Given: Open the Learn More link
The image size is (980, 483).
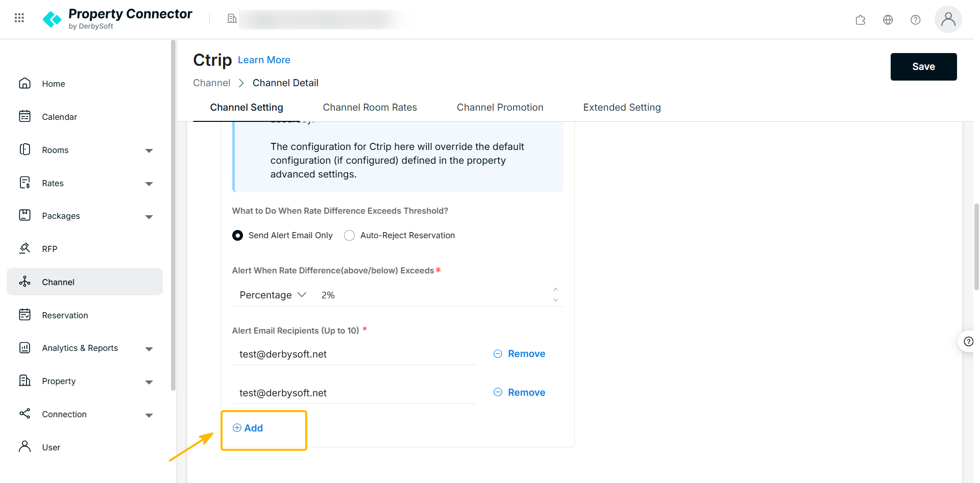Looking at the screenshot, I should point(264,60).
